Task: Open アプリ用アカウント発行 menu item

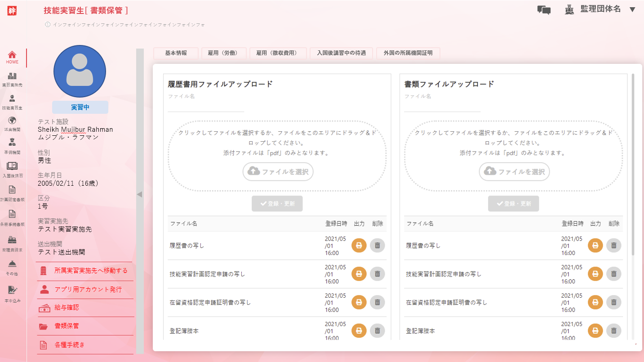Action: pos(88,290)
